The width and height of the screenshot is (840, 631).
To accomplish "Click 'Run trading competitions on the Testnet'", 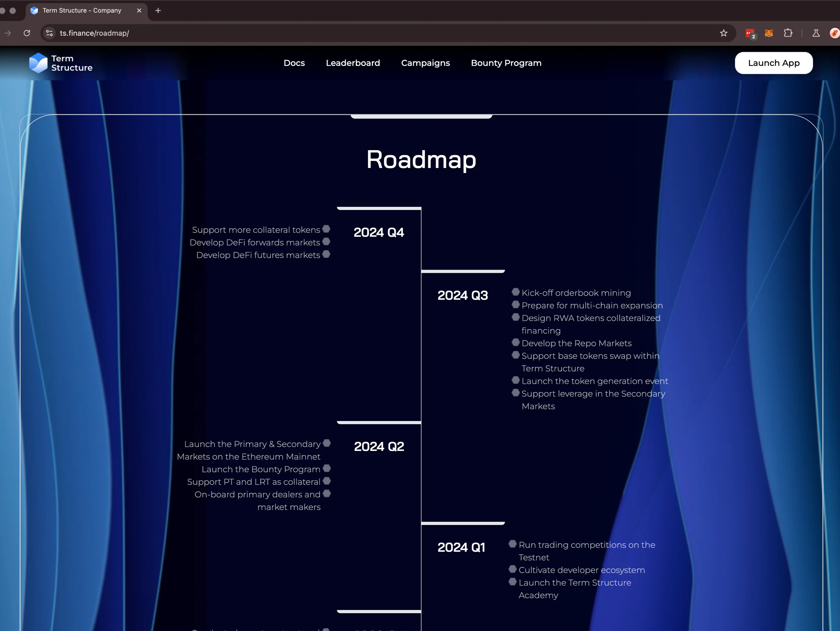I will pos(587,551).
